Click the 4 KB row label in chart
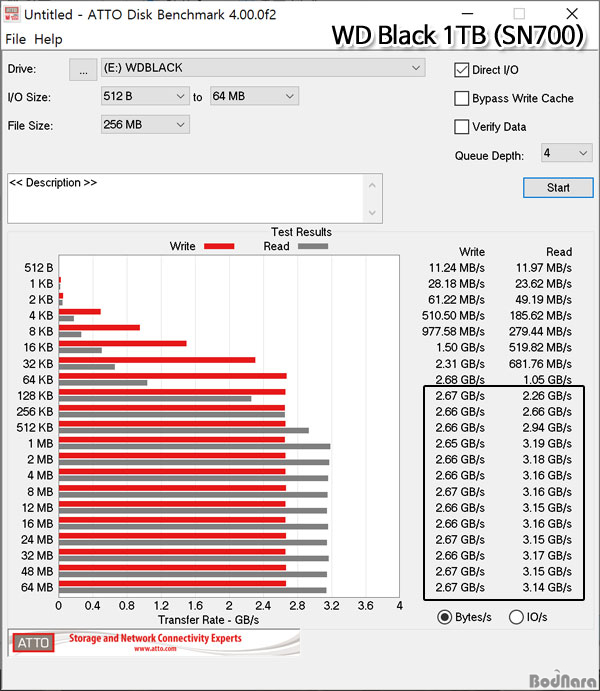 (x=41, y=316)
